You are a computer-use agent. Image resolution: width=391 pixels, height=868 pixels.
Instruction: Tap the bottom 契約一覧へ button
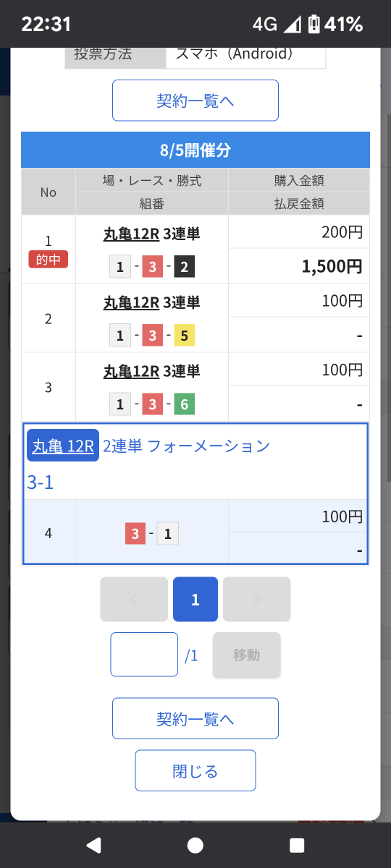pos(195,718)
